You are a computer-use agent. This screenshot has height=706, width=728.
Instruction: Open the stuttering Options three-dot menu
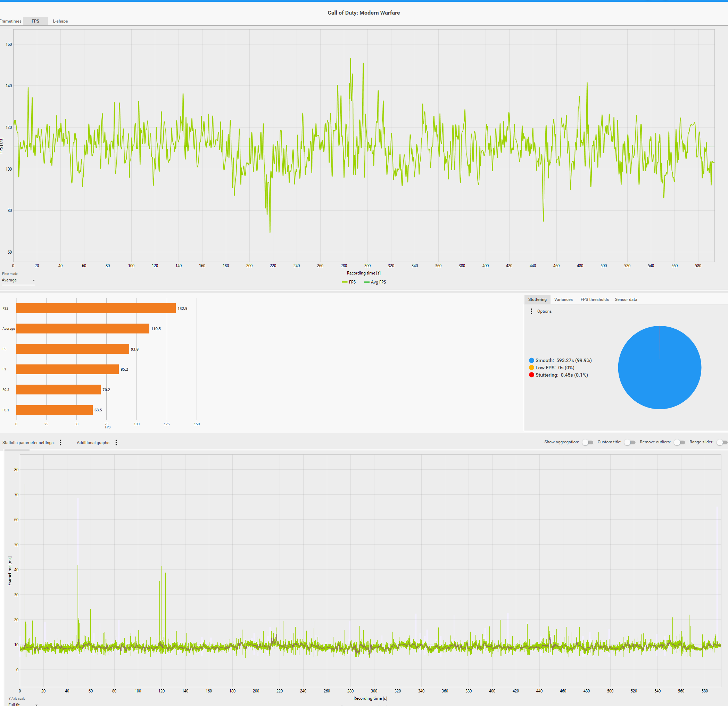(531, 311)
